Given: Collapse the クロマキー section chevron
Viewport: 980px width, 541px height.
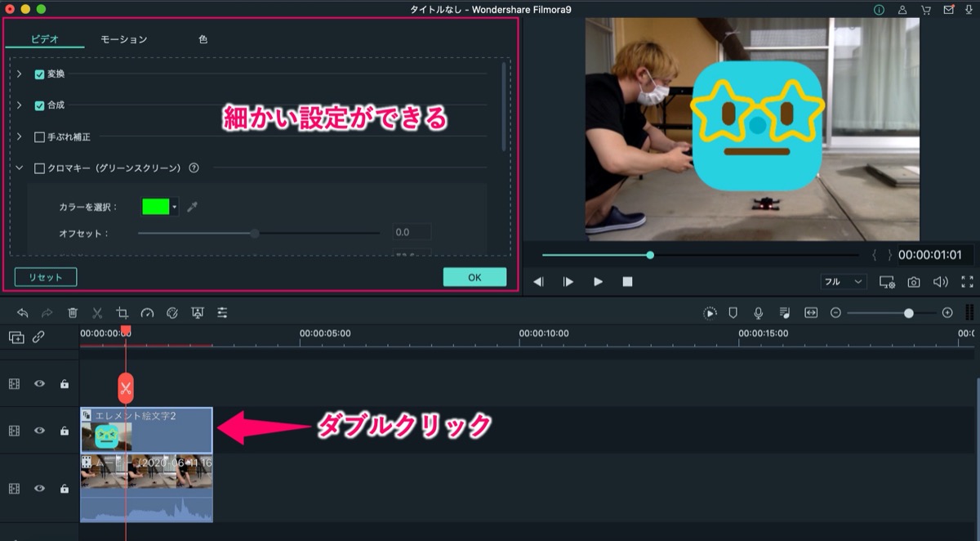Looking at the screenshot, I should pos(20,168).
